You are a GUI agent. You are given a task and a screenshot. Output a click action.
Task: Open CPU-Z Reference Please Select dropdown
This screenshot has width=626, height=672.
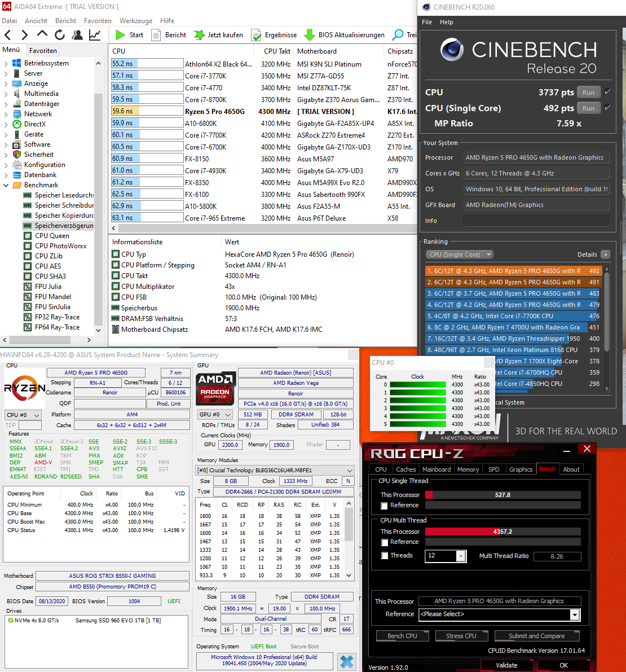(500, 614)
